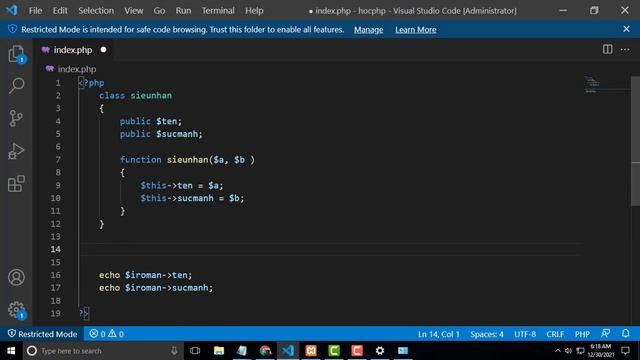Open the Search view in activity bar
The width and height of the screenshot is (640, 360).
[16, 86]
